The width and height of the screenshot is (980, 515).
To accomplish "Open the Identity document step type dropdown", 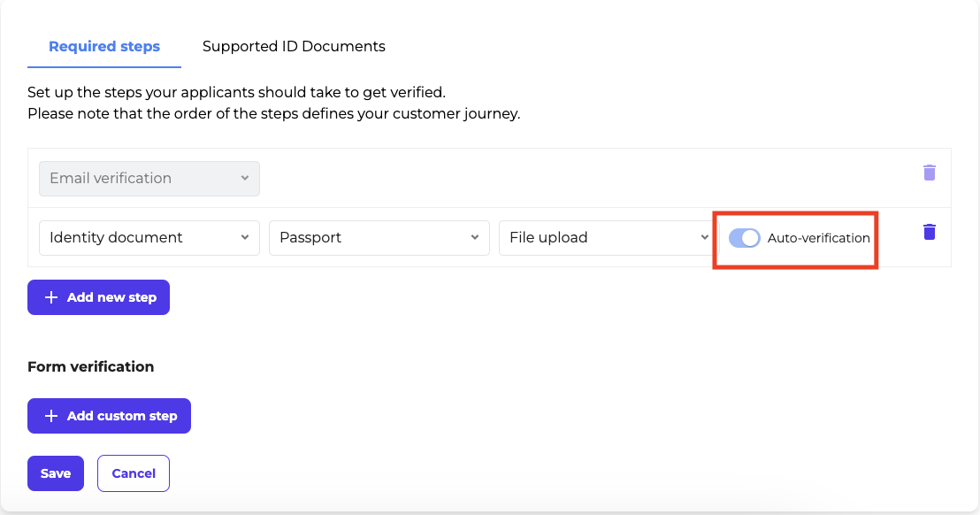I will pyautogui.click(x=149, y=237).
